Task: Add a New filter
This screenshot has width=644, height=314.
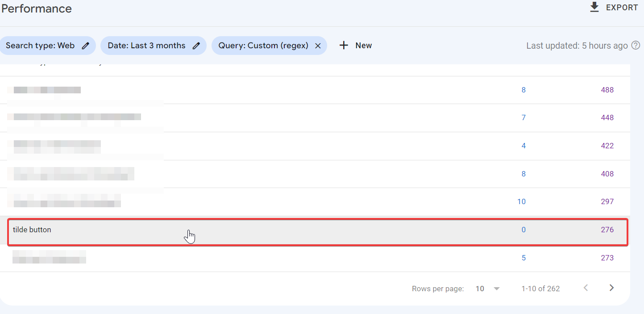Action: pyautogui.click(x=356, y=46)
